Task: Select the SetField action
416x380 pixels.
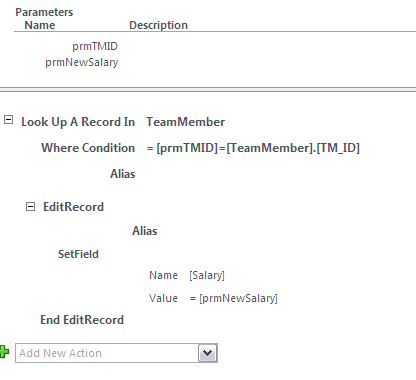Action: [78, 254]
